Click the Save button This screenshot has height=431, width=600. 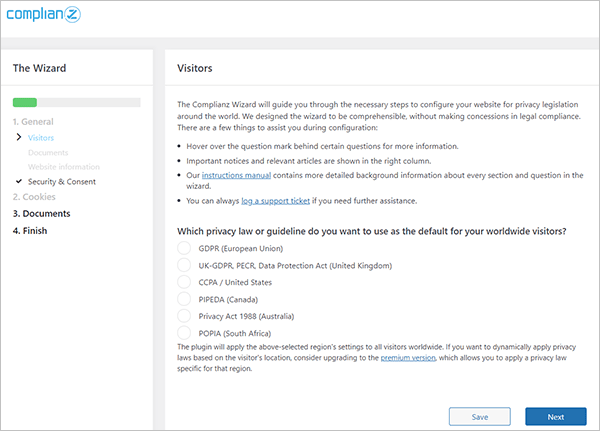[x=480, y=416]
